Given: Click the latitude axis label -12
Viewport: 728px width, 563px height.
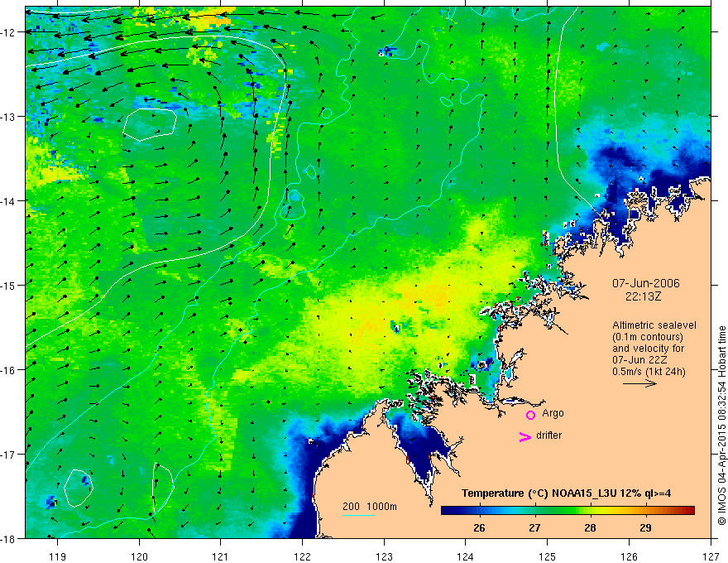Looking at the screenshot, I should 8,32.
